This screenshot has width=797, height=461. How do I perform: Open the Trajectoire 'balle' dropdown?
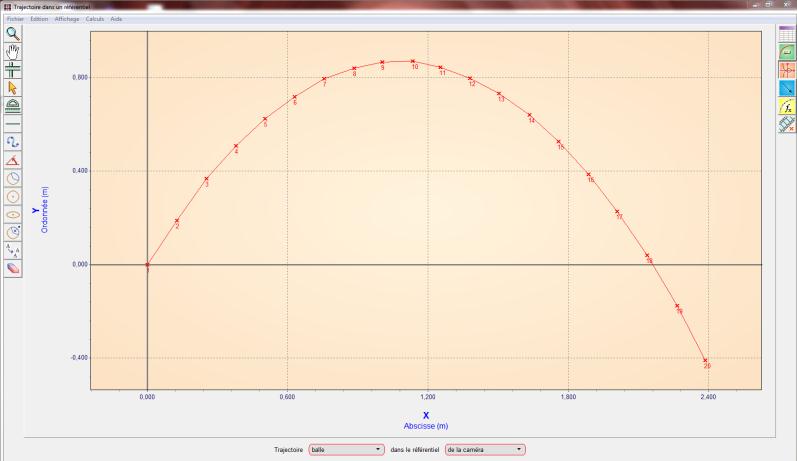pyautogui.click(x=347, y=450)
